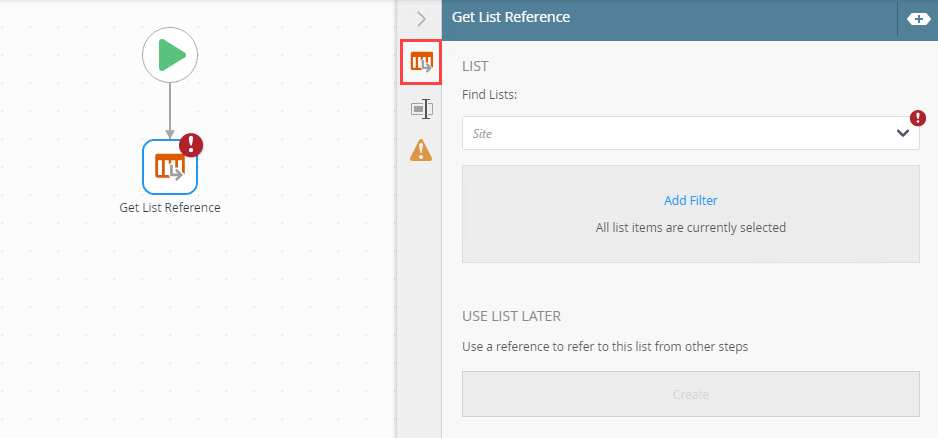Open the Errors tab with warning triangle
Viewport: 938px width, 438px height.
pyautogui.click(x=421, y=150)
